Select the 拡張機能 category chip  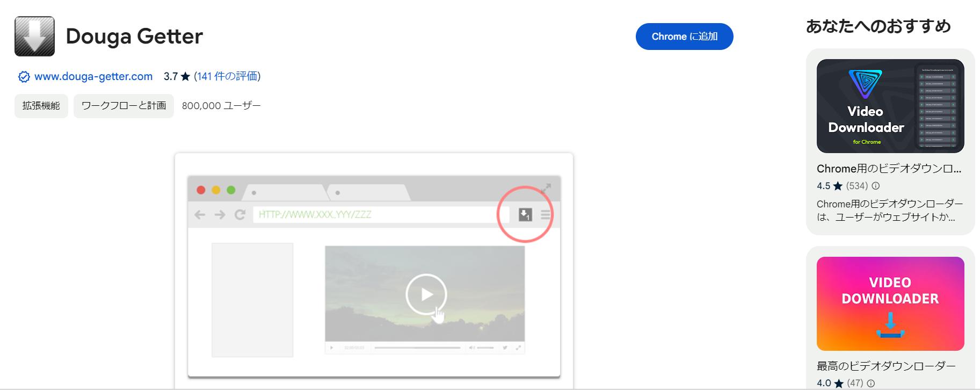pos(41,106)
